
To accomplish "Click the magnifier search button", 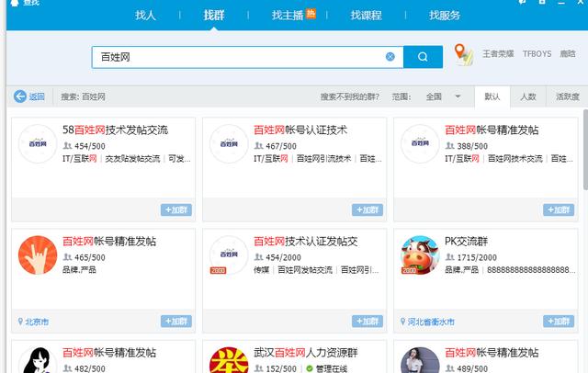I will (423, 57).
